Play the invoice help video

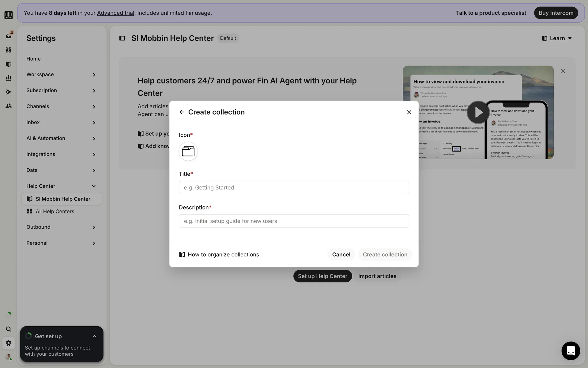click(x=478, y=112)
